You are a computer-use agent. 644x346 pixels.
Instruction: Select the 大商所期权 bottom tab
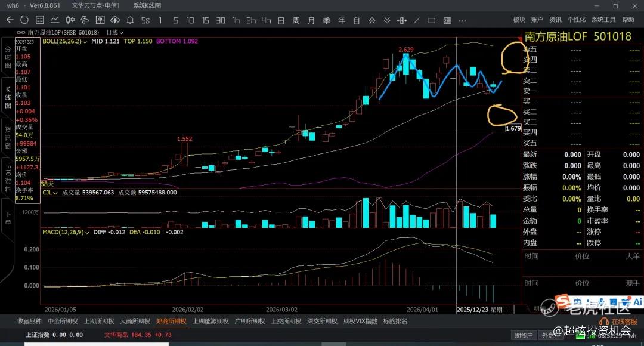(x=135, y=322)
